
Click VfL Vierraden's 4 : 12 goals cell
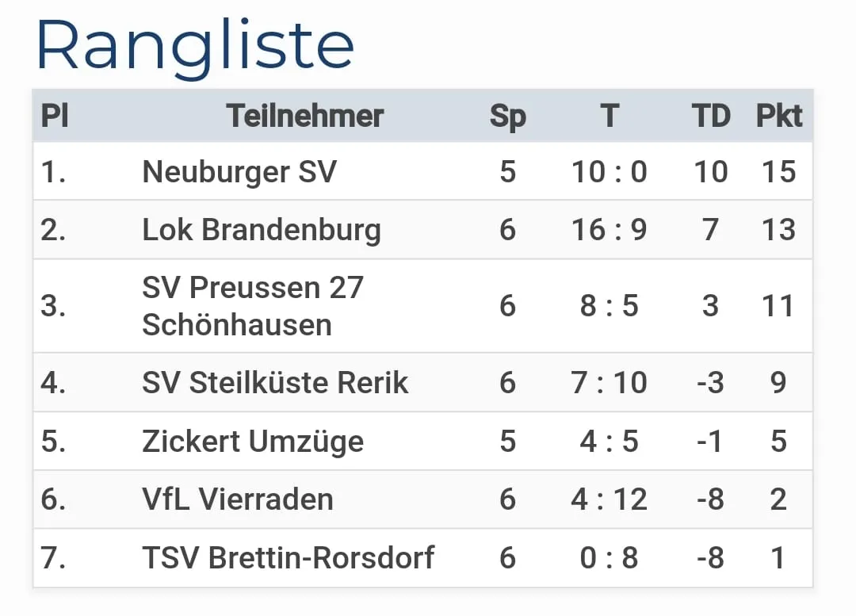tap(609, 499)
